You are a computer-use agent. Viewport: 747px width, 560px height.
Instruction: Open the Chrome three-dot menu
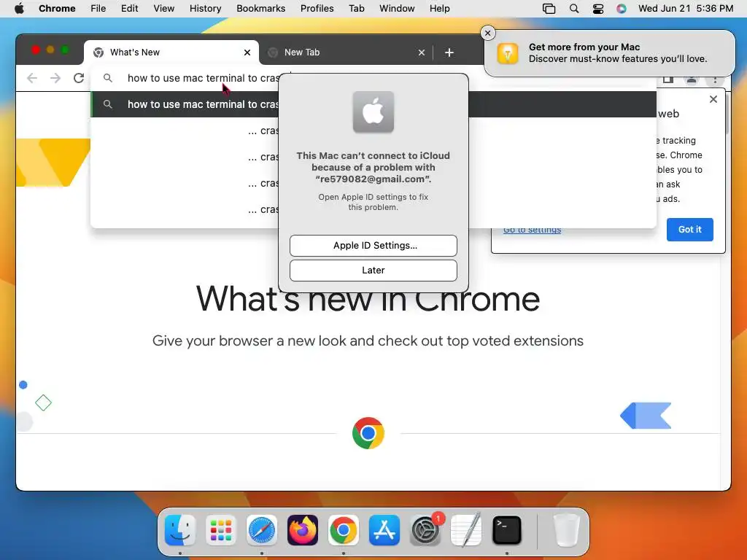[715, 80]
